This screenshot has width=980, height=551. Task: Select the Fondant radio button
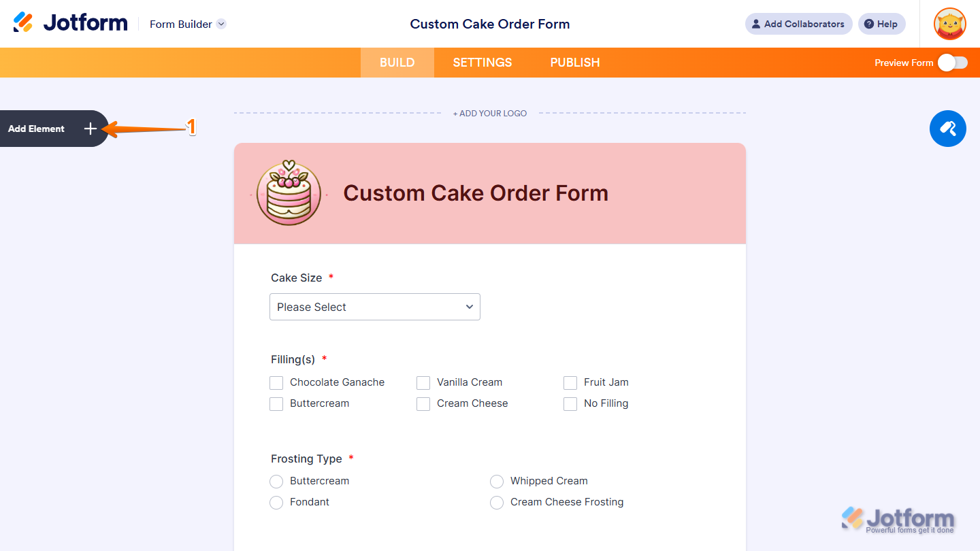pos(276,502)
